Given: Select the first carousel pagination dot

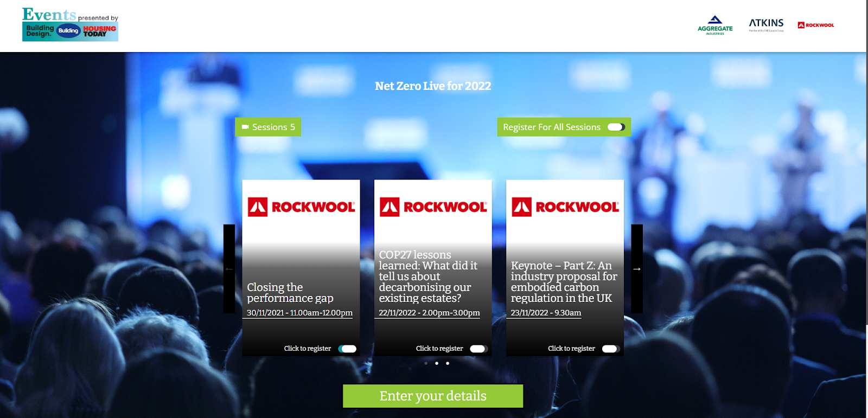Looking at the screenshot, I should coord(426,363).
